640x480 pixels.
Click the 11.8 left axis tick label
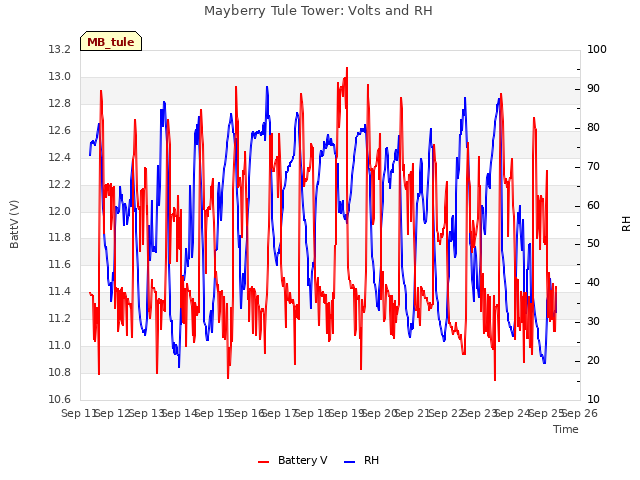[x=60, y=238]
